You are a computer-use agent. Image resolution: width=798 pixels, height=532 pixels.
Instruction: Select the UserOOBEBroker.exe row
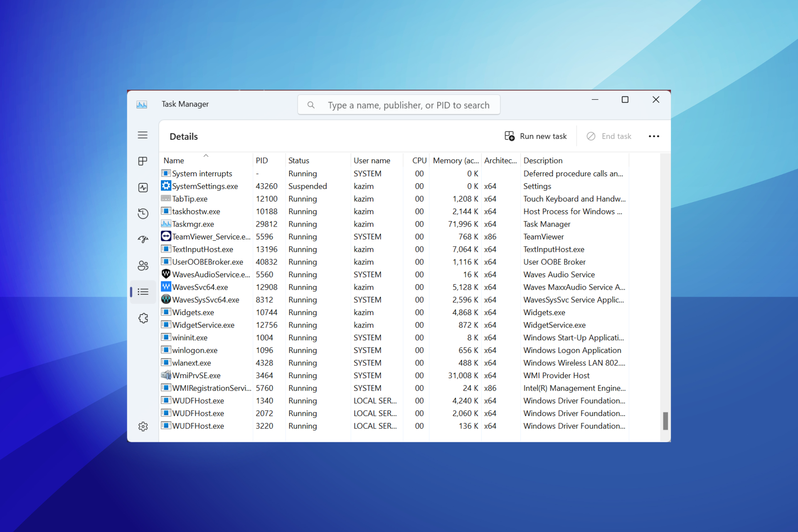tap(394, 262)
